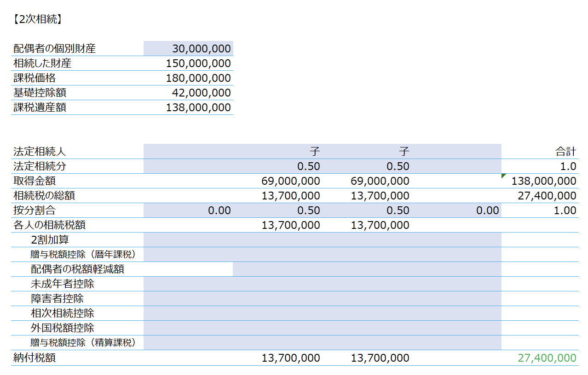
Task: Select the 外国税額控除 input row
Action: (x=323, y=328)
